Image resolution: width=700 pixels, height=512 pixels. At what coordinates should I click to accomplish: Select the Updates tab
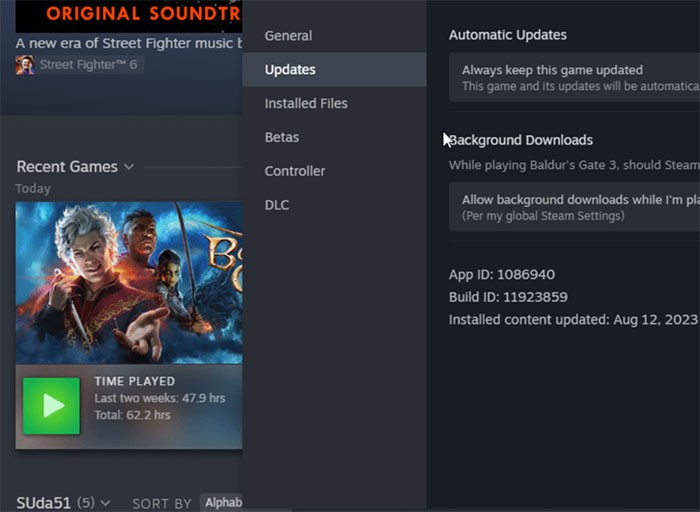click(x=290, y=70)
